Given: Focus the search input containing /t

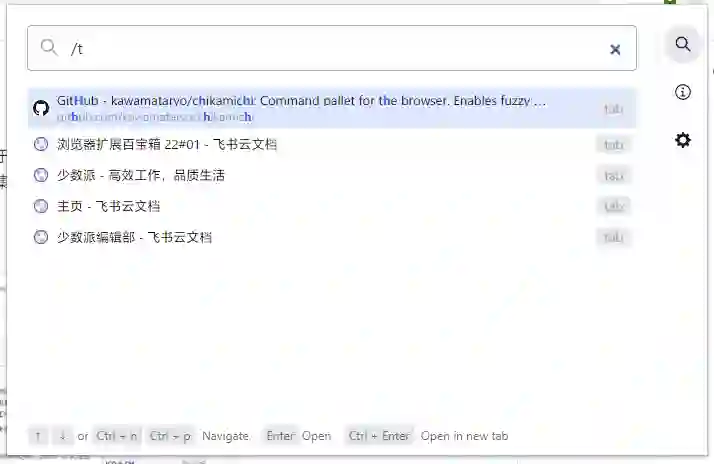Looking at the screenshot, I should [332, 48].
